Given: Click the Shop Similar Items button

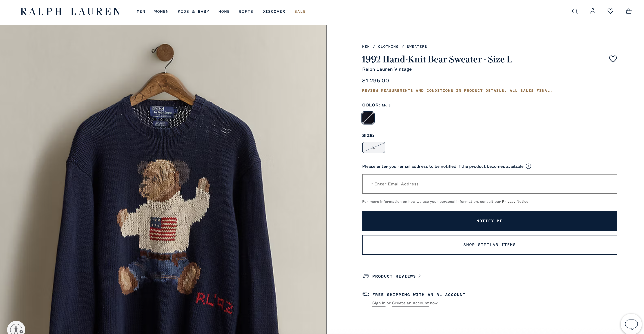Looking at the screenshot, I should [490, 245].
